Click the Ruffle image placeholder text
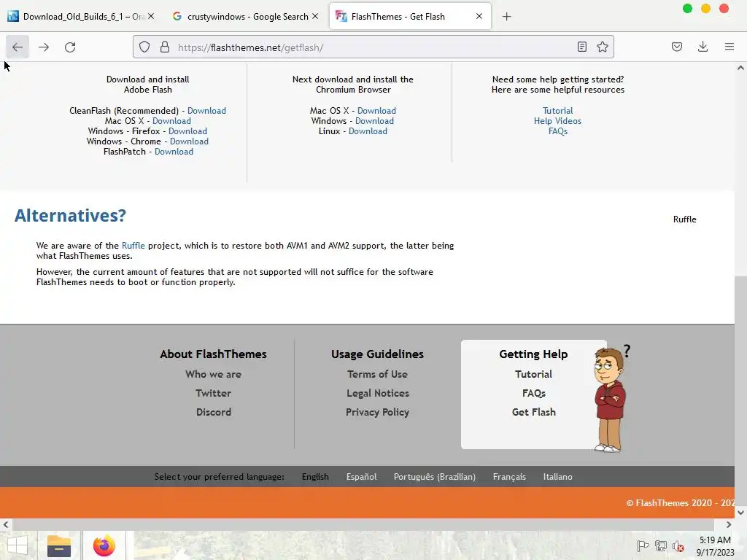The height and width of the screenshot is (560, 747). click(x=684, y=219)
